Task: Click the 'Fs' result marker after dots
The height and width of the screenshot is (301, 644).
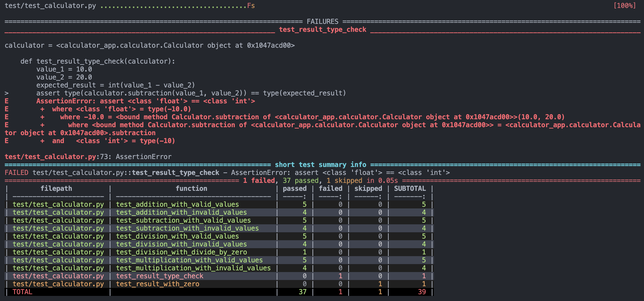Action: [x=251, y=6]
